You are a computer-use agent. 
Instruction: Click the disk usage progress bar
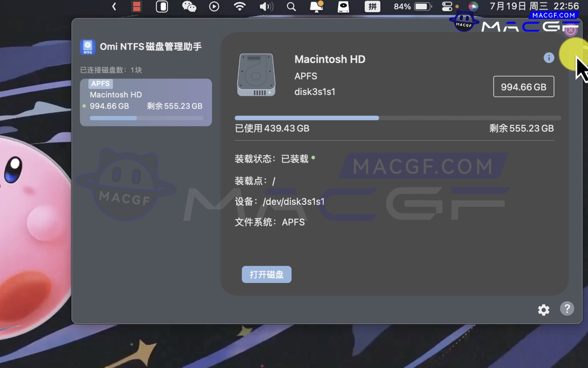(x=398, y=118)
